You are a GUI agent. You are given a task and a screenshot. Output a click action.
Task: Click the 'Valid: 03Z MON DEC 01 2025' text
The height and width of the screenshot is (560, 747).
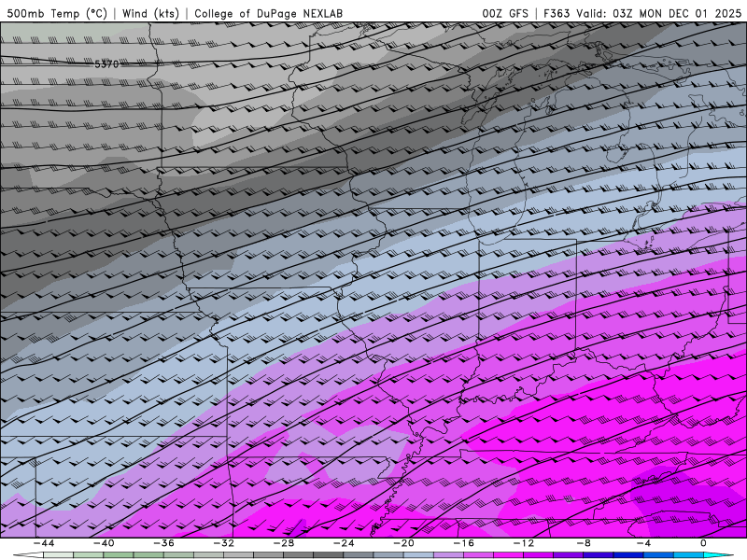(x=659, y=14)
